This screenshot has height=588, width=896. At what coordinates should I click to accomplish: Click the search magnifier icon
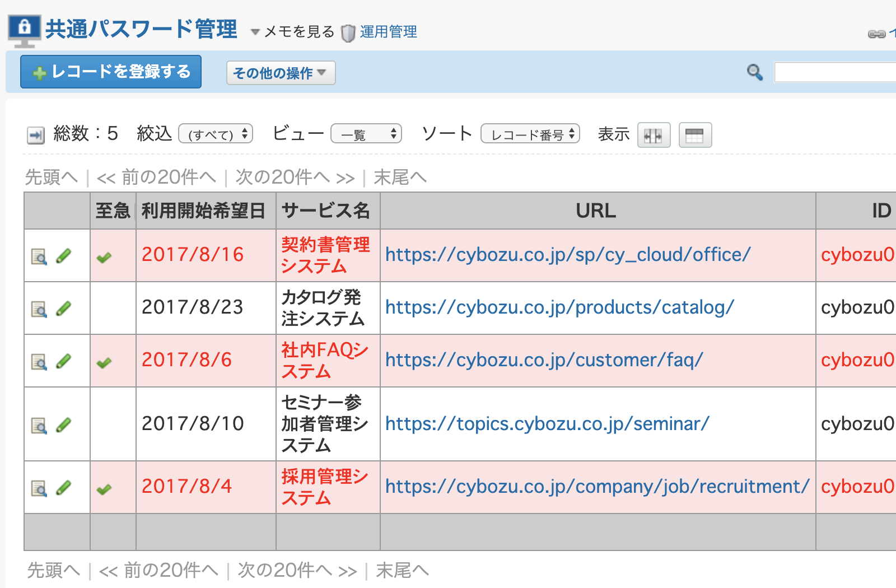755,72
